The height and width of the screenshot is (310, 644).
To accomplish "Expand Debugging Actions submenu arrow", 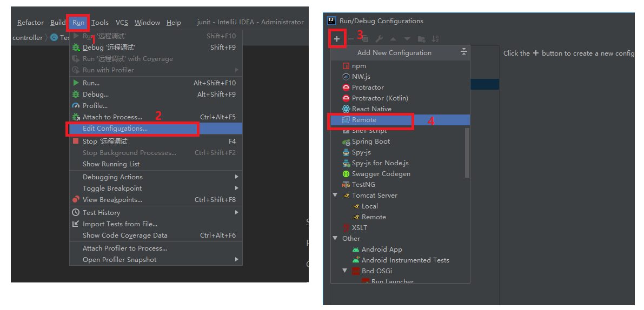I will pyautogui.click(x=237, y=177).
